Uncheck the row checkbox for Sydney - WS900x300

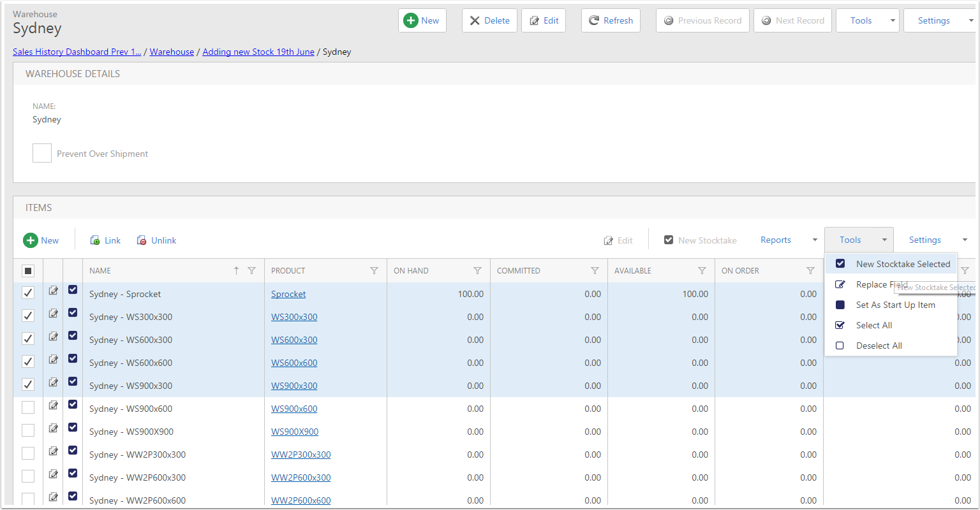28,385
